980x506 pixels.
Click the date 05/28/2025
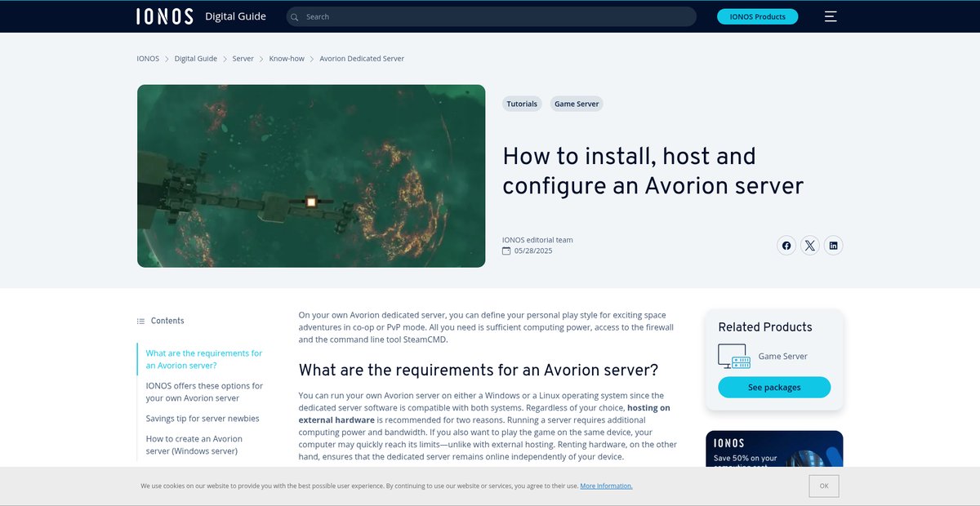533,251
